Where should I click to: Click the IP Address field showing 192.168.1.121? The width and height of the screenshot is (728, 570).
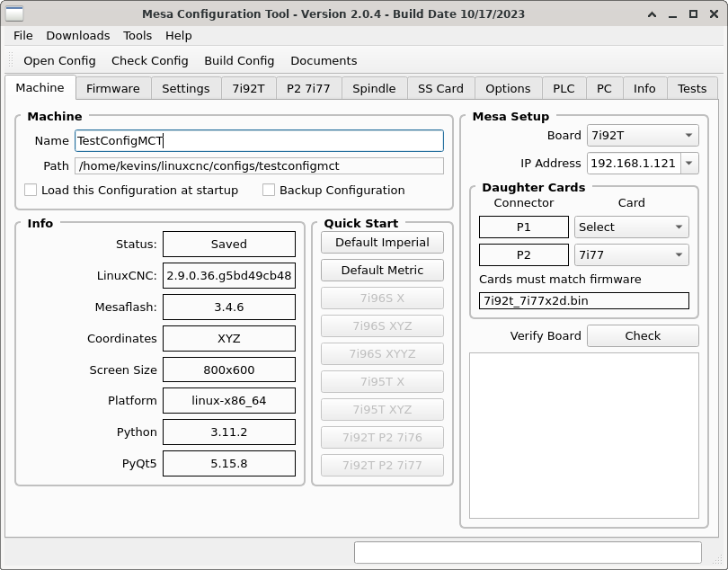coord(634,164)
